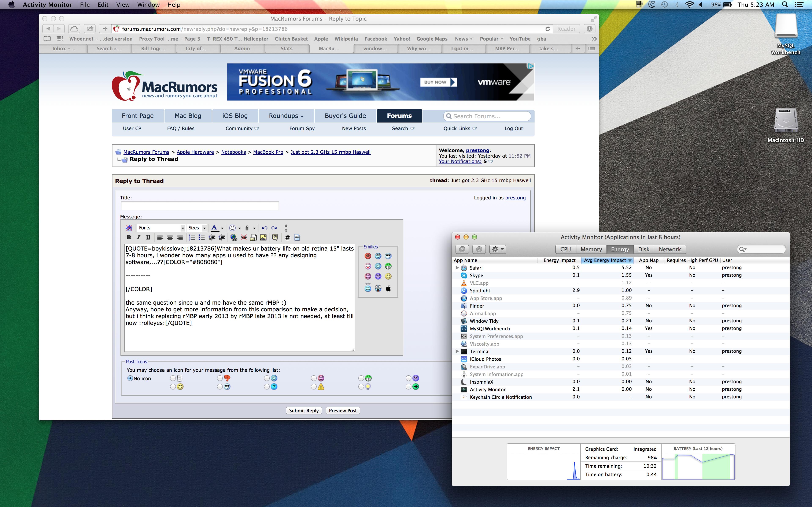Image resolution: width=812 pixels, height=507 pixels.
Task: Click Safari's share toolbar icon
Action: (89, 29)
